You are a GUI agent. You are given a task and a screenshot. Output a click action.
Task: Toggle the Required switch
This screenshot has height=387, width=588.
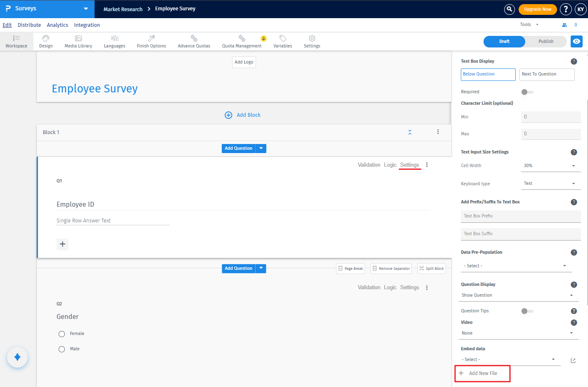coord(527,92)
